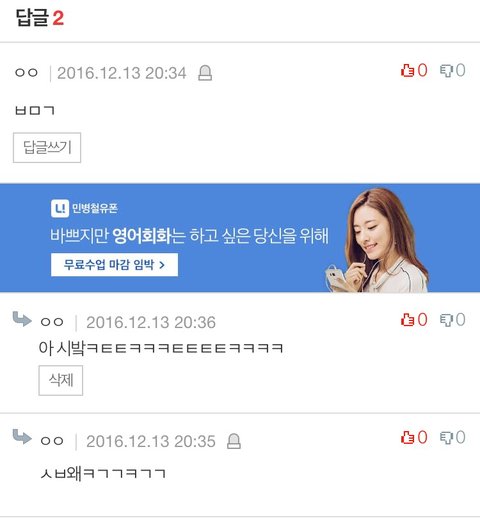Click the reply arrow icon beside 20:36 reply
The width and height of the screenshot is (480, 518).
point(22,319)
